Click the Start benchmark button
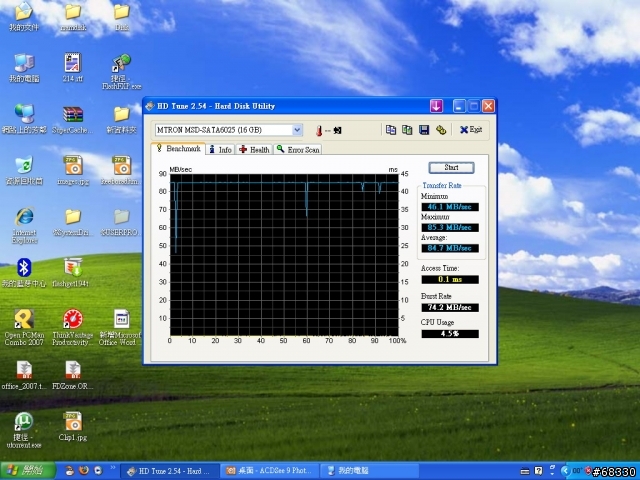Viewport: 640px width, 480px height. tap(451, 167)
